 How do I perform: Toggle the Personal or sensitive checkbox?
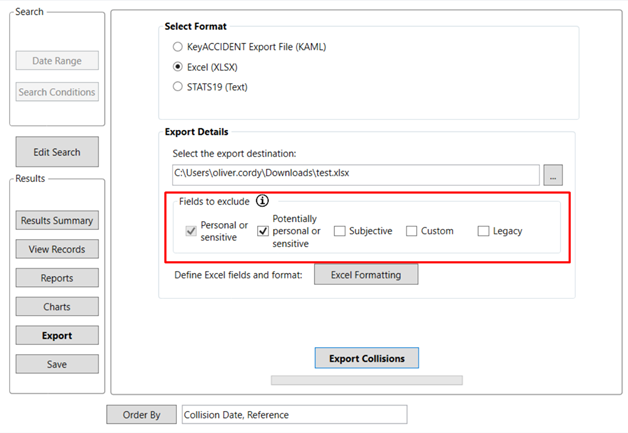click(191, 231)
